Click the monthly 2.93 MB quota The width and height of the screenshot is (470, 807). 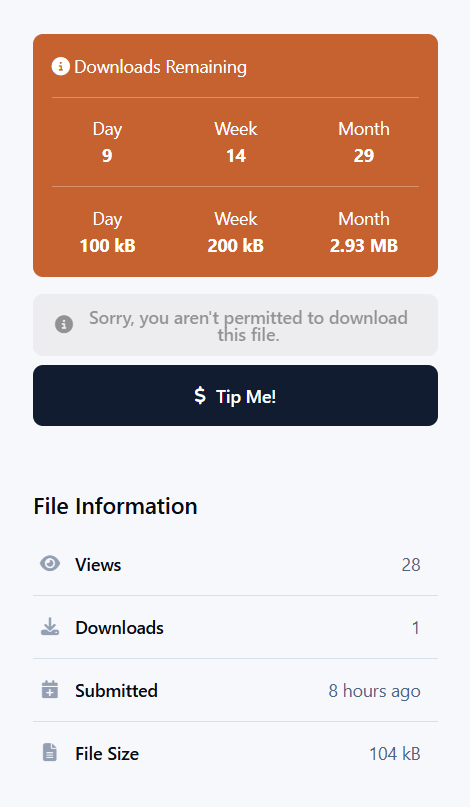click(363, 245)
